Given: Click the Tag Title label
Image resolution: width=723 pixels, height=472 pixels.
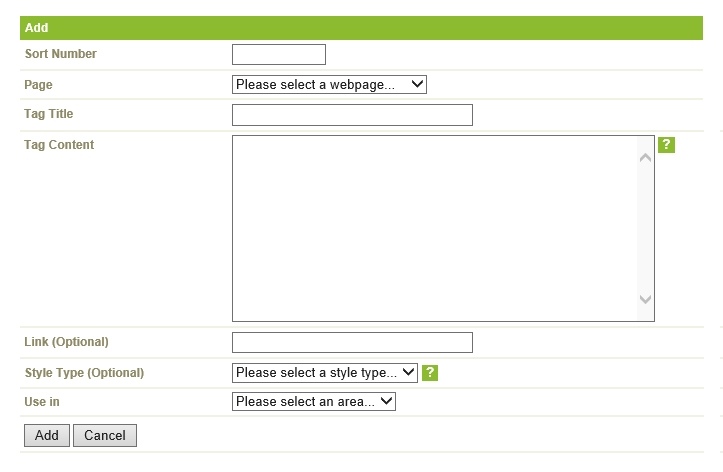Looking at the screenshot, I should [x=48, y=114].
